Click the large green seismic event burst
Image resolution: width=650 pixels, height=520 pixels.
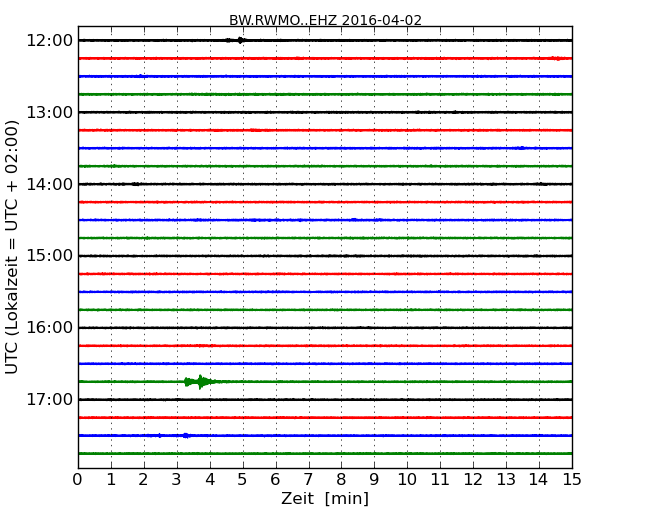[201, 381]
